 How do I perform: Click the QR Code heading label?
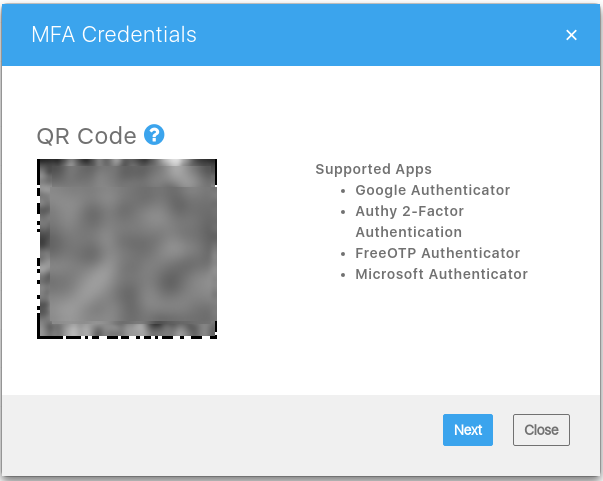(87, 136)
